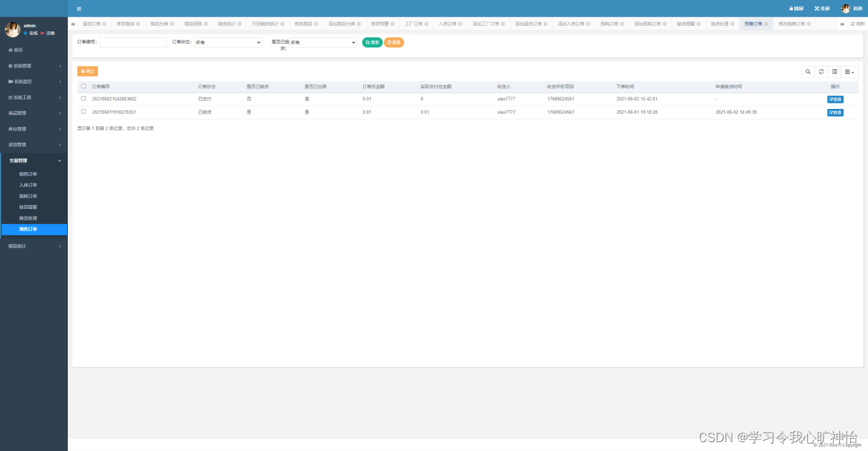Close the 库存预警 tab with its x icon
The width and height of the screenshot is (868, 451).
393,24
